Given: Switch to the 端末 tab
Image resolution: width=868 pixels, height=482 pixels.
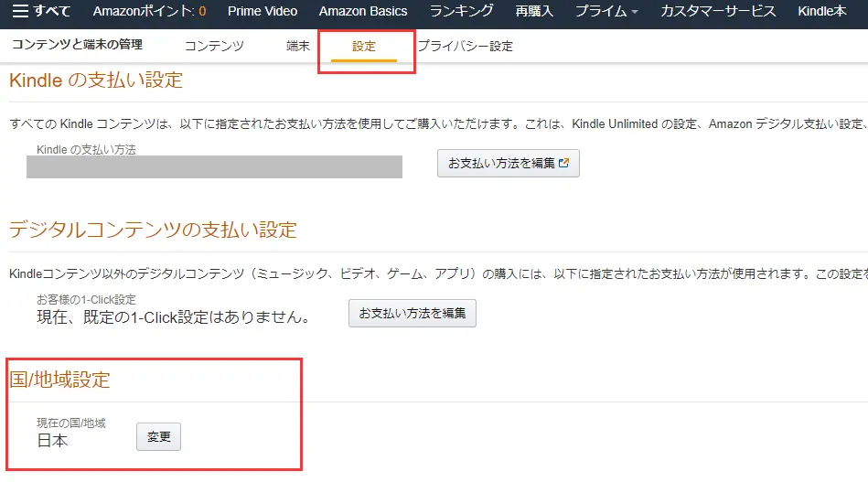Looking at the screenshot, I should tap(298, 46).
